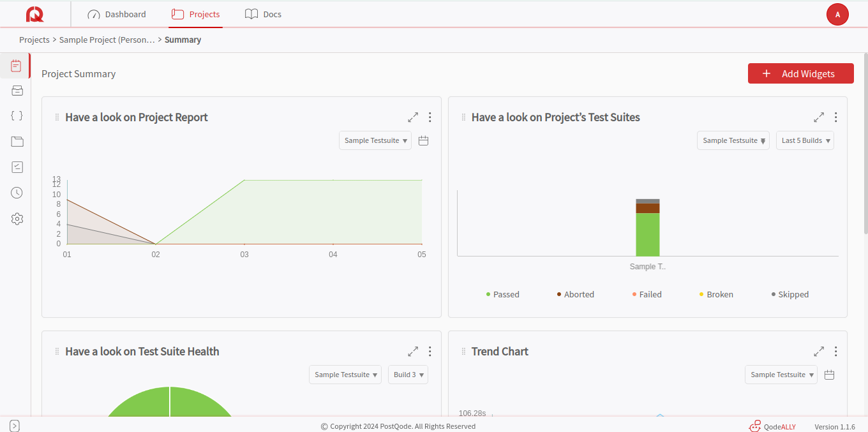Open the Test Suites widget testsuite dropdown
Image resolution: width=868 pixels, height=432 pixels.
coord(733,140)
